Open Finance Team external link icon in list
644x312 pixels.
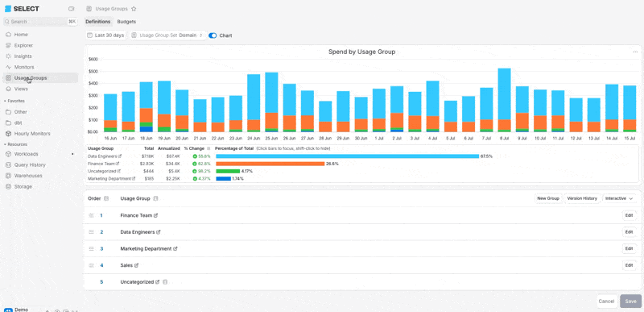click(x=155, y=215)
